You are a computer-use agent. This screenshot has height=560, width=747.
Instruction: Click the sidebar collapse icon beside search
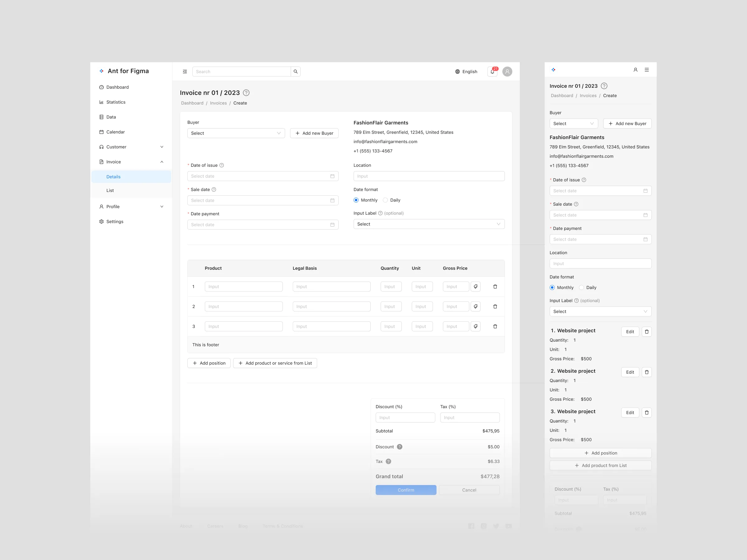pos(185,71)
